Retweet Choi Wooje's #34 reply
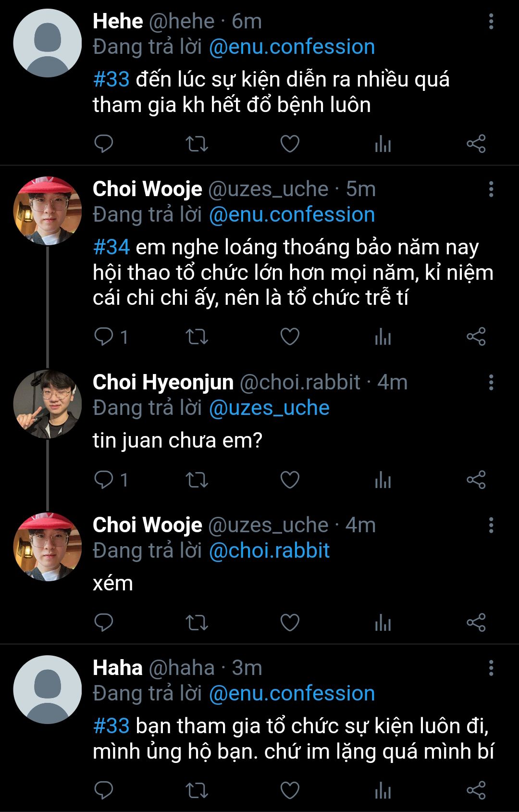This screenshot has width=519, height=812. pyautogui.click(x=197, y=337)
